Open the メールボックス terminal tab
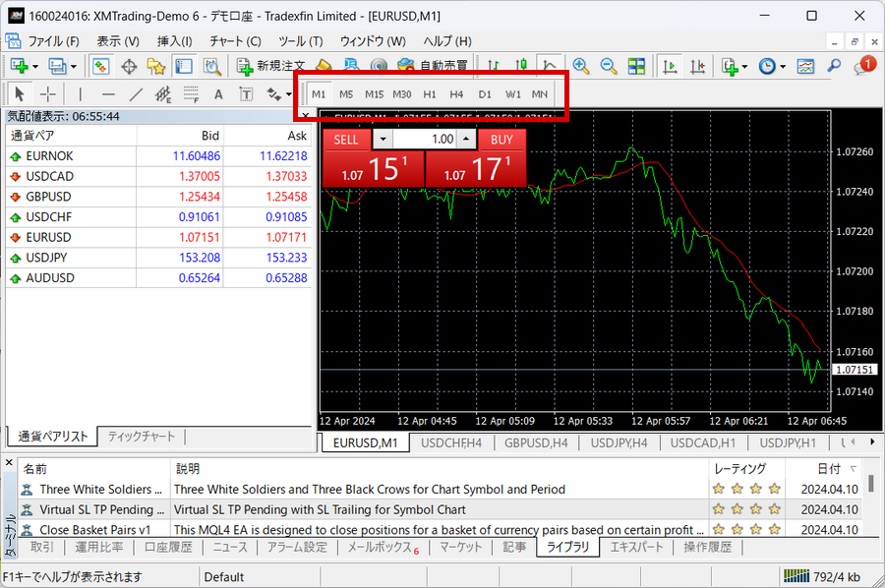The image size is (885, 588). click(x=383, y=548)
